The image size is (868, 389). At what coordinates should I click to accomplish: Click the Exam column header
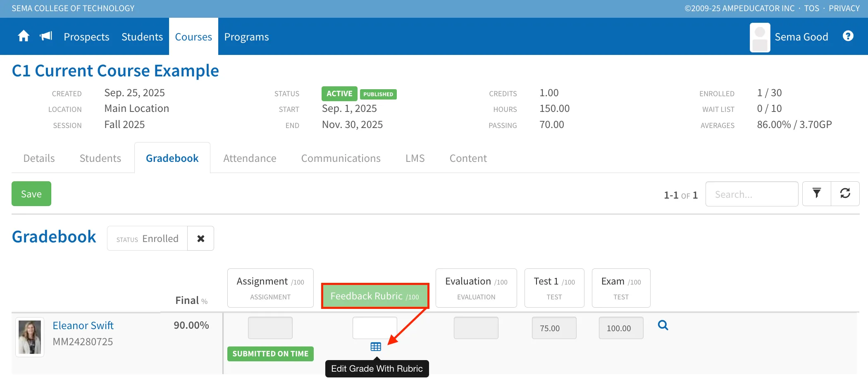(x=621, y=288)
